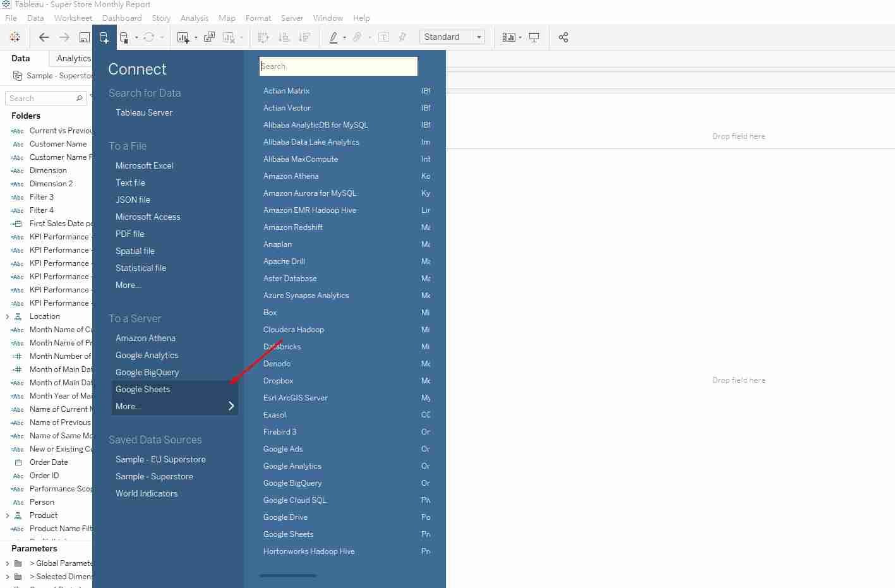Click the Save icon in toolbar

pos(84,37)
